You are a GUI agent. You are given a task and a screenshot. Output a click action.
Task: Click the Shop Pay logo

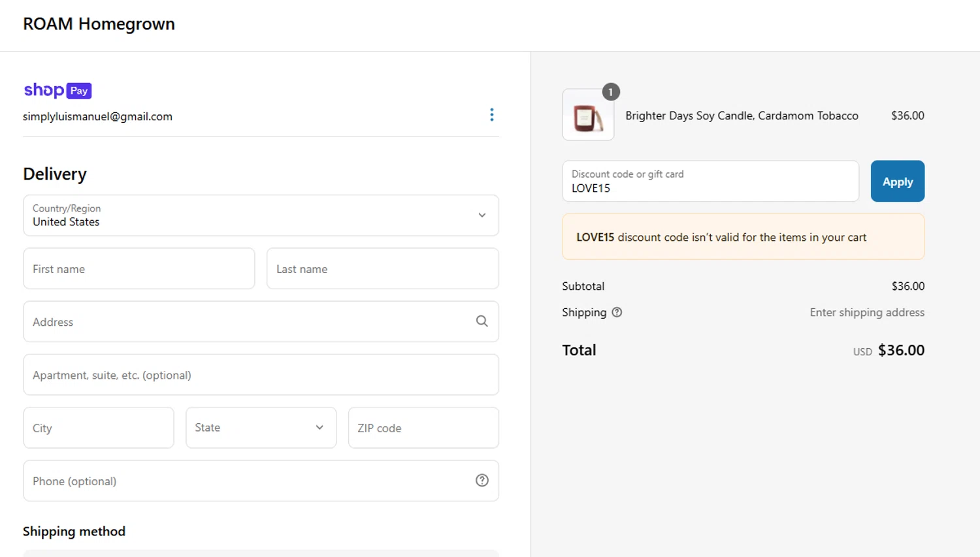pyautogui.click(x=57, y=90)
